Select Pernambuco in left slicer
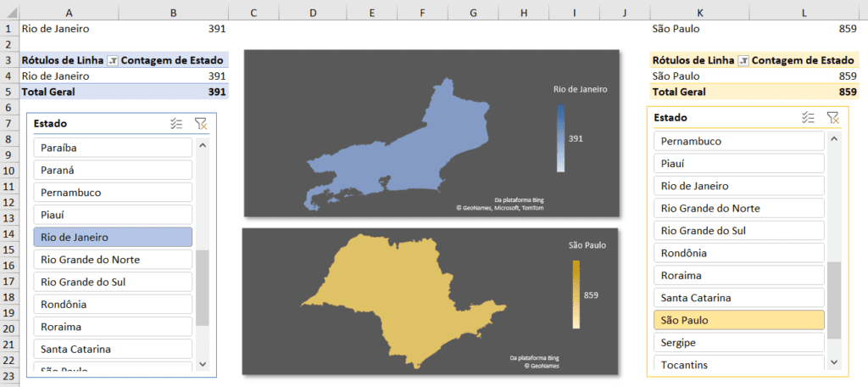Viewport: 868px width, 387px height. click(x=113, y=193)
